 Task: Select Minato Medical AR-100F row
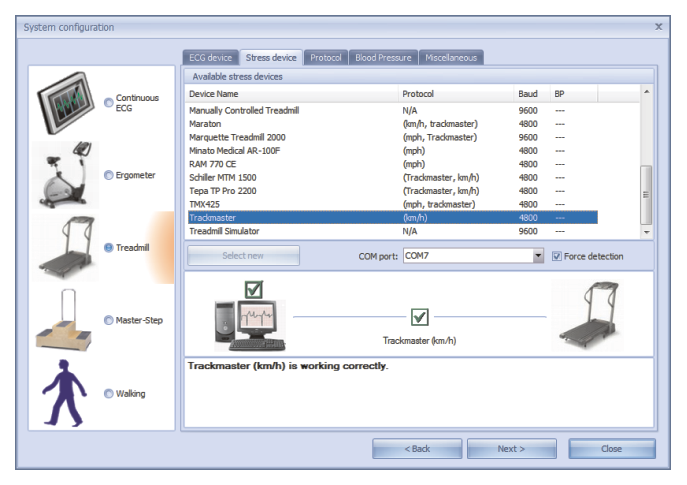(393, 151)
